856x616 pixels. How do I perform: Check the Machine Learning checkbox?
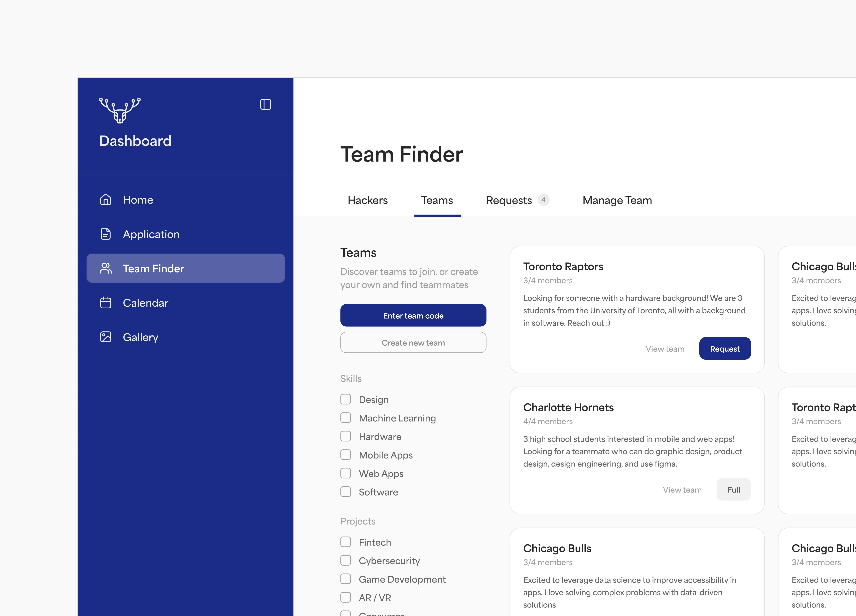[346, 418]
